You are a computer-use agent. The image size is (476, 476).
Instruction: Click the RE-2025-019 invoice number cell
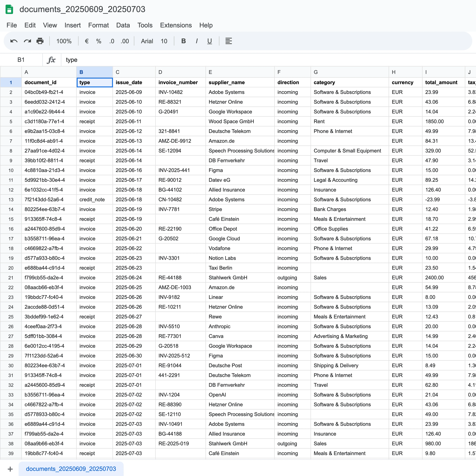point(180,444)
